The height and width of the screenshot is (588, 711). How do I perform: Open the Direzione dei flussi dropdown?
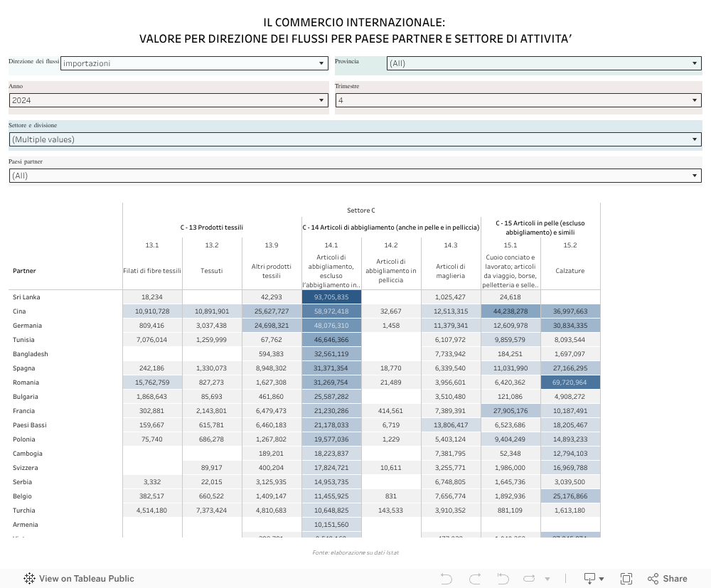tap(194, 63)
